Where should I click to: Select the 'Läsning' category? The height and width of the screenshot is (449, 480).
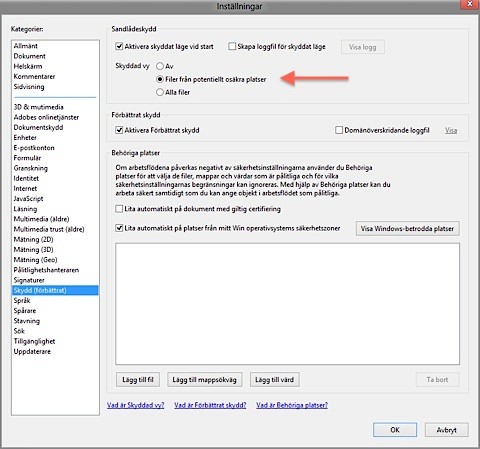[55, 209]
